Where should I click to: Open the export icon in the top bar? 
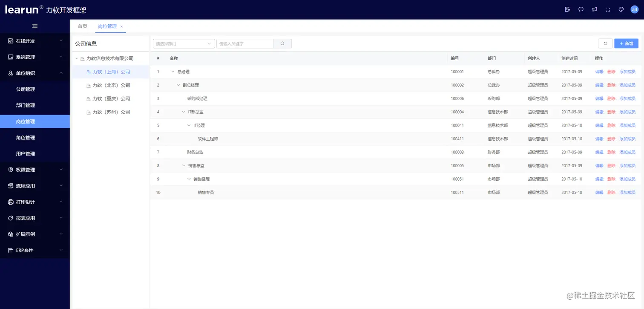tap(567, 9)
